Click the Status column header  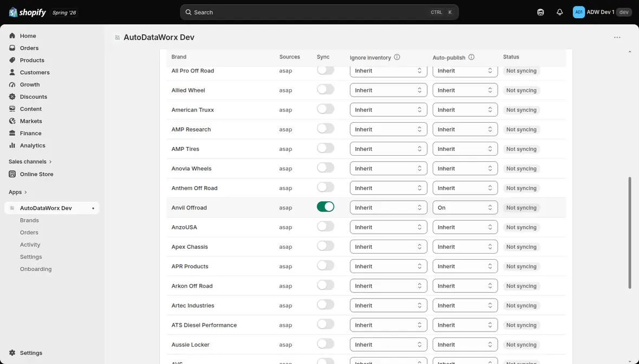coord(511,57)
